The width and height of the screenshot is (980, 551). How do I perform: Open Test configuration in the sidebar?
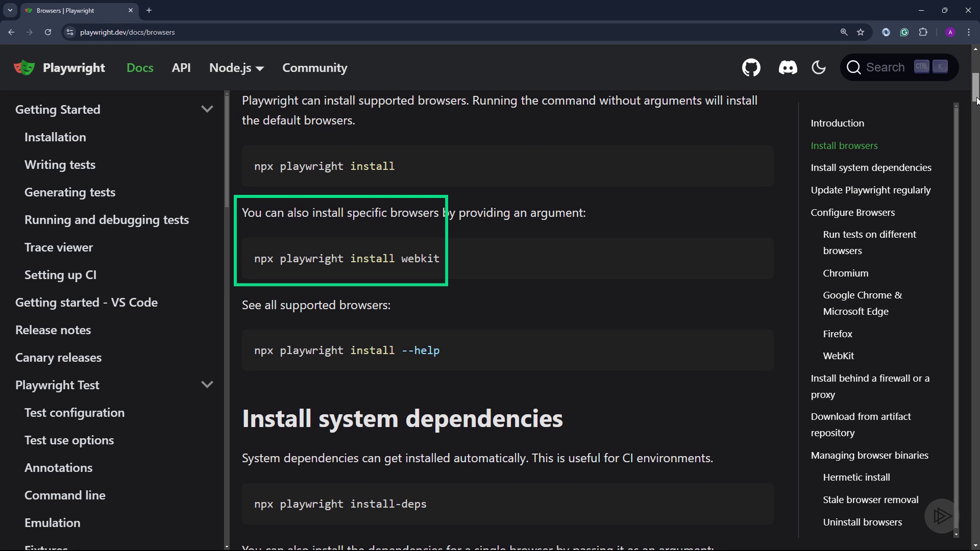(75, 413)
